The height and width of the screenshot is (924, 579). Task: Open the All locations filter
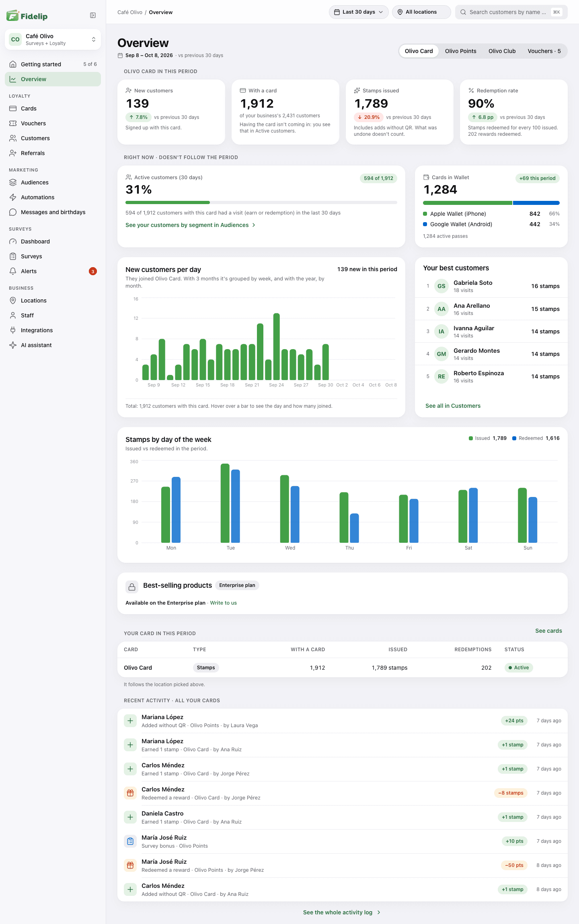(x=421, y=12)
